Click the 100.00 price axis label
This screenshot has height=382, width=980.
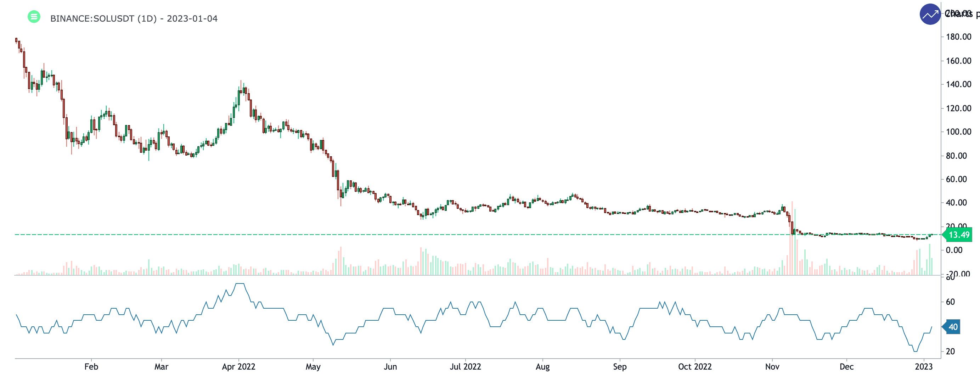958,132
